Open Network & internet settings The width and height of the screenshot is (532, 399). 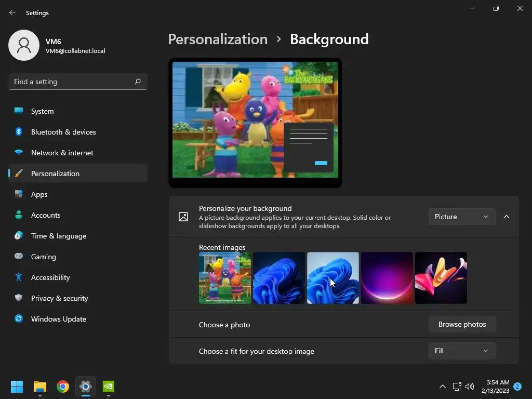pyautogui.click(x=78, y=153)
